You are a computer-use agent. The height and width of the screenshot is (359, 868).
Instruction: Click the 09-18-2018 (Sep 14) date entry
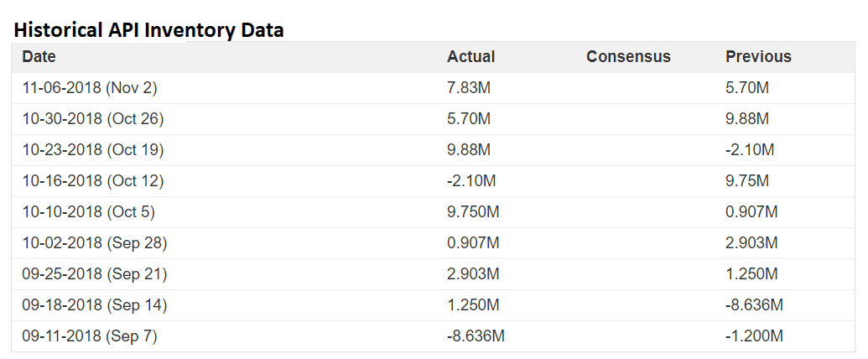point(95,305)
